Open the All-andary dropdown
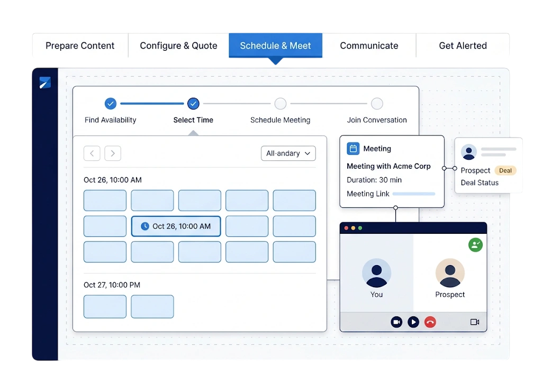542x392 pixels. 288,153
